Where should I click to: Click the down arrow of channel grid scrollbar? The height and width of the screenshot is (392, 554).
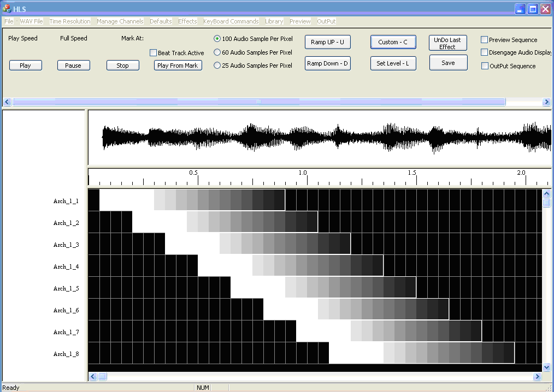click(546, 367)
